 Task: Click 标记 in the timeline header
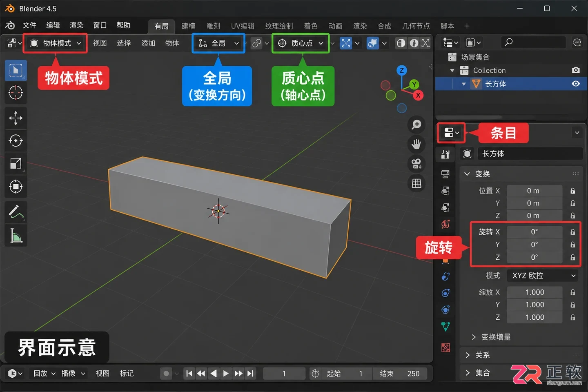point(127,373)
